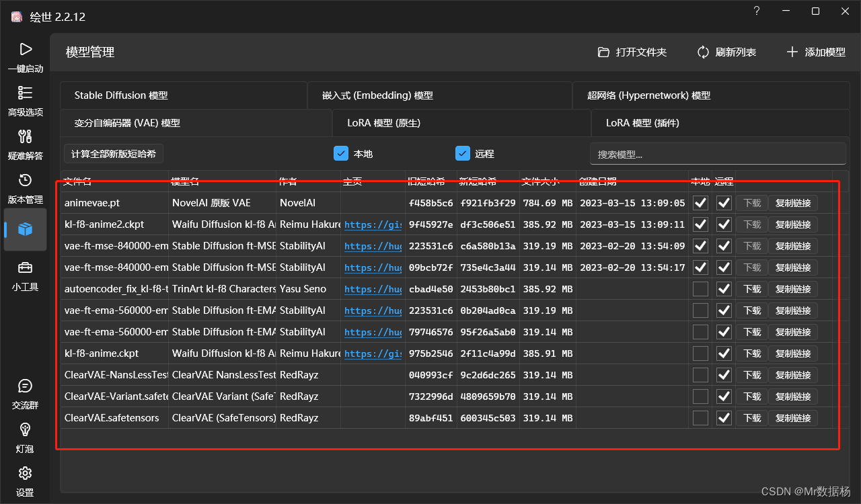This screenshot has width=861, height=504.
Task: Toggle remote checkbox for kl-f8-anime.ckpt row
Action: pos(724,353)
